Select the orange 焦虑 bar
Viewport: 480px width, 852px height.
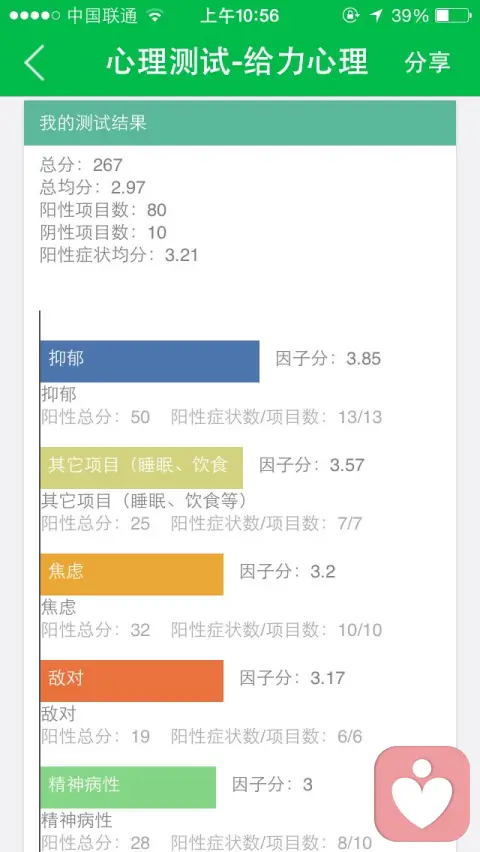[132, 574]
